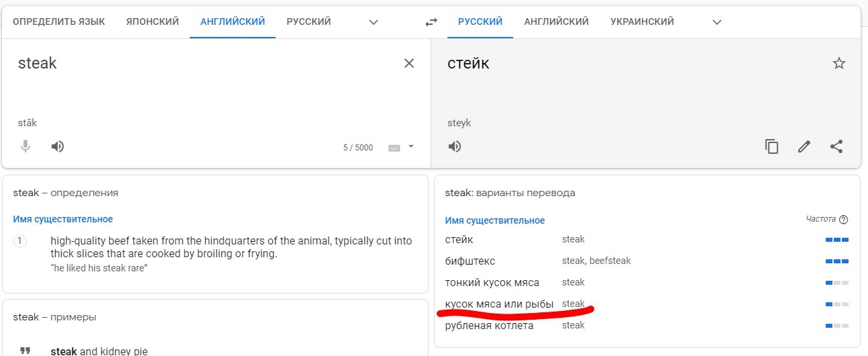Image resolution: width=868 pixels, height=356 pixels.
Task: Listen to translated word стейк
Action: point(455,146)
